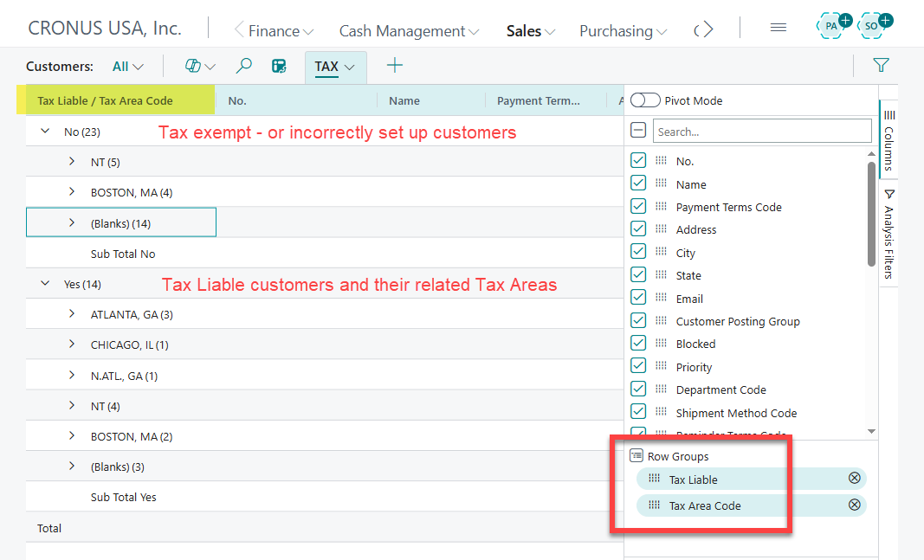Open the Customers All filter dropdown
This screenshot has width=924, height=560.
[127, 66]
